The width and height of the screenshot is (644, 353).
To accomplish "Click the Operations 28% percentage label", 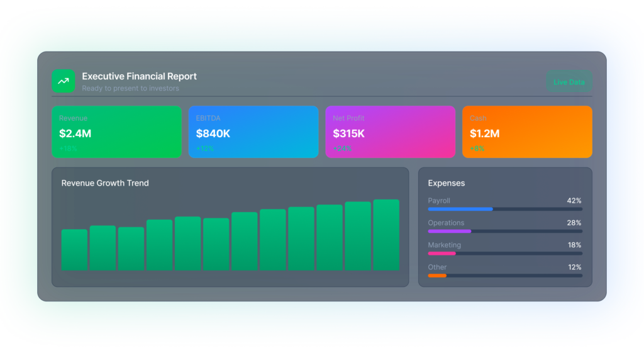I will (574, 223).
